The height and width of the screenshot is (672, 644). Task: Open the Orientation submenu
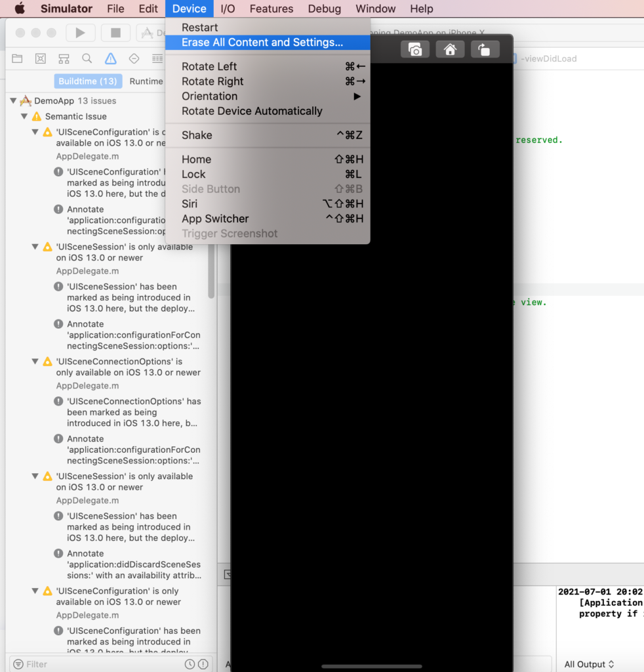click(x=268, y=96)
